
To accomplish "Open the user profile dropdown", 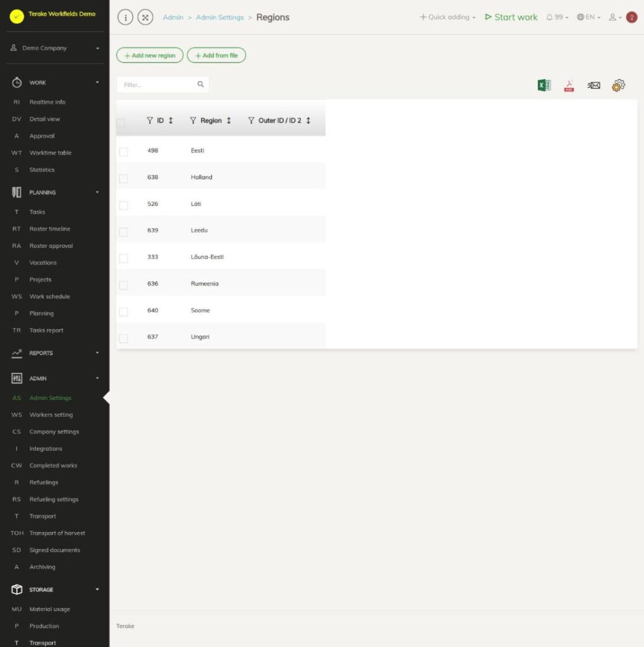I will (x=615, y=17).
